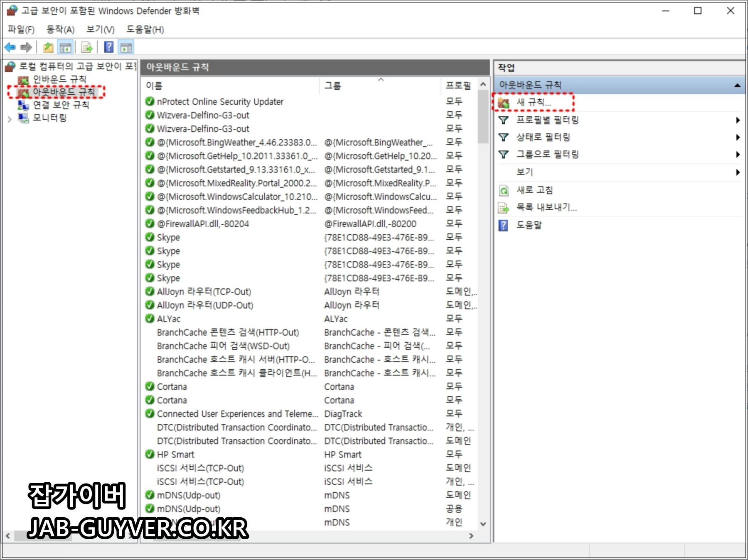Screen dimensions: 748x560
Task: Click the Export list toolbar icon
Action: click(87, 47)
